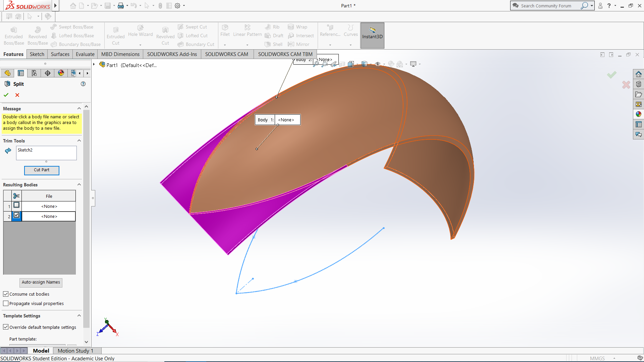Select the Extruded Boss/Base tool
Viewport: 644px width, 362px height.
14,35
